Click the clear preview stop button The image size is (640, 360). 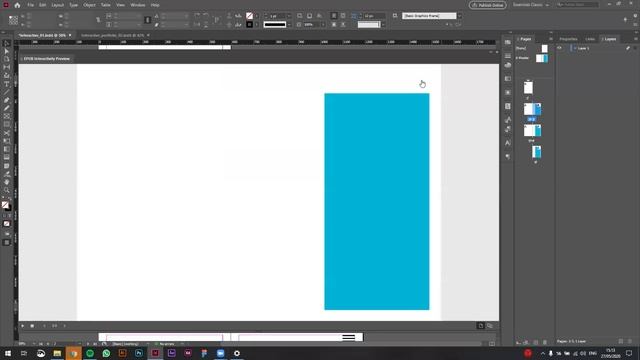click(x=32, y=326)
